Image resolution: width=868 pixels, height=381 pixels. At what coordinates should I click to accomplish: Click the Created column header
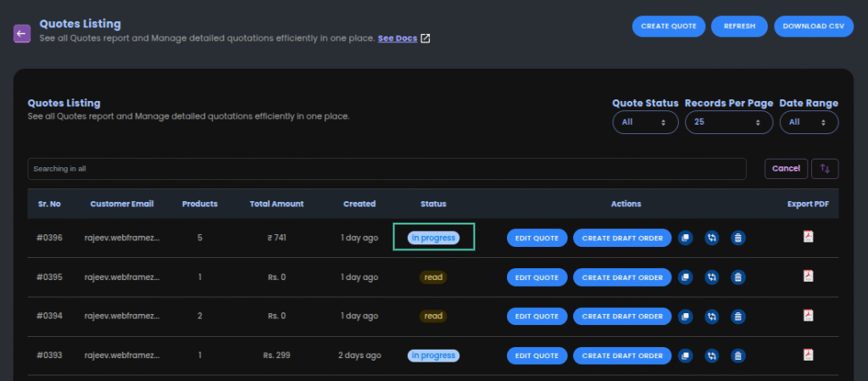coord(359,204)
